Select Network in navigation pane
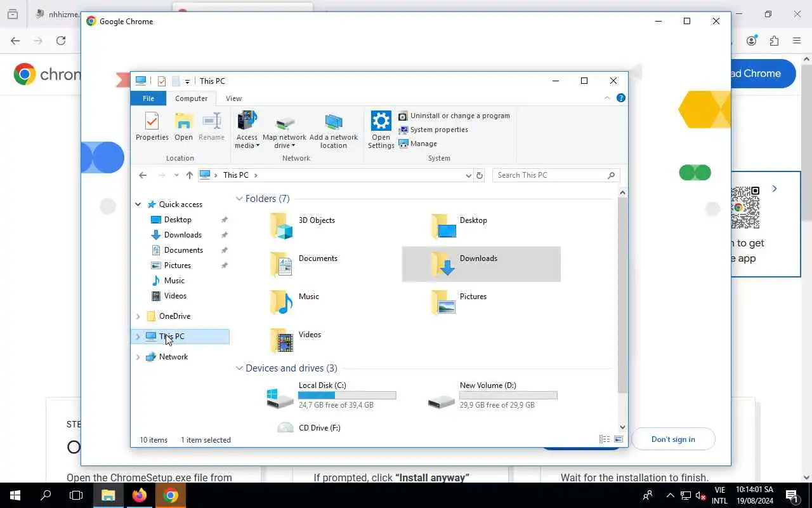 (173, 357)
